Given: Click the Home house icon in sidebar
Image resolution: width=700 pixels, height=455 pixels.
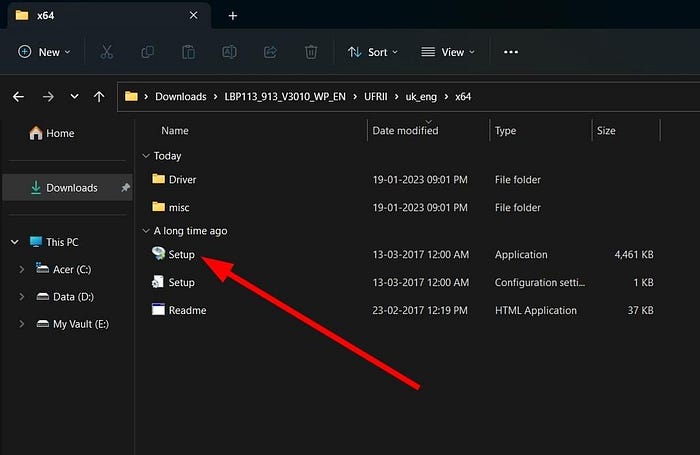Looking at the screenshot, I should click(36, 133).
